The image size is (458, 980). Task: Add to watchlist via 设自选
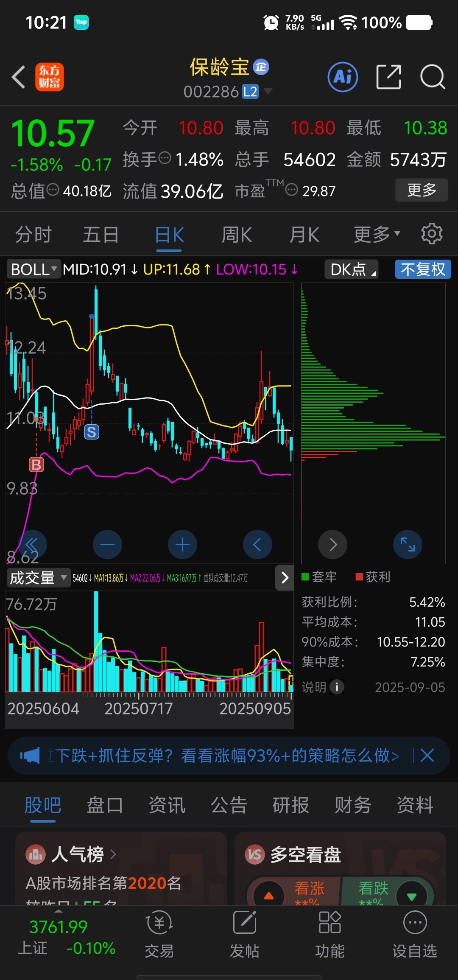pyautogui.click(x=415, y=935)
